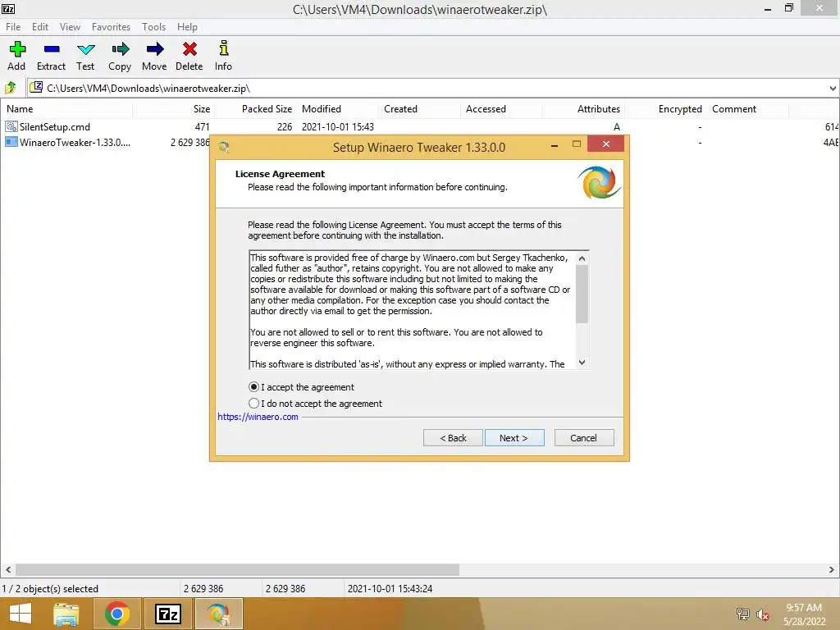
Task: Click the < Back button
Action: (453, 438)
